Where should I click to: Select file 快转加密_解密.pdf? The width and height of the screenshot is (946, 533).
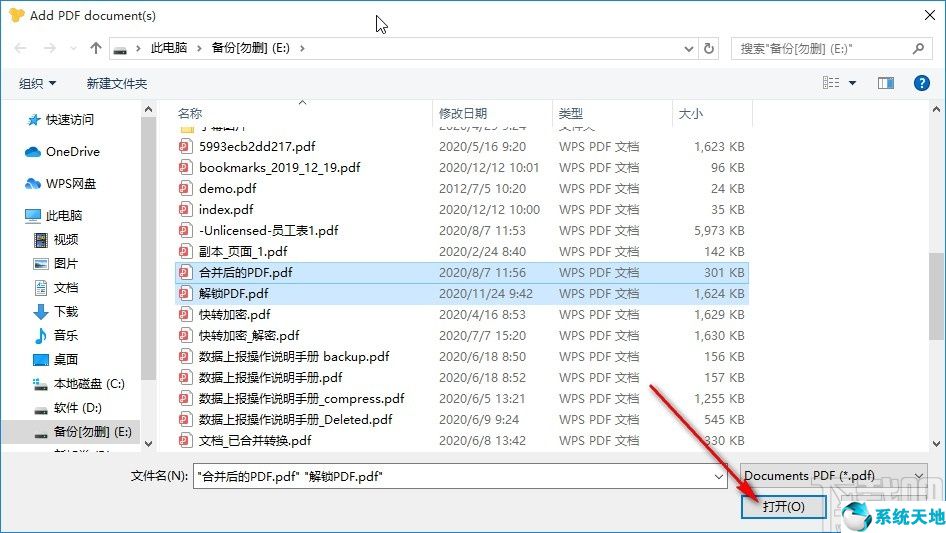[462, 336]
